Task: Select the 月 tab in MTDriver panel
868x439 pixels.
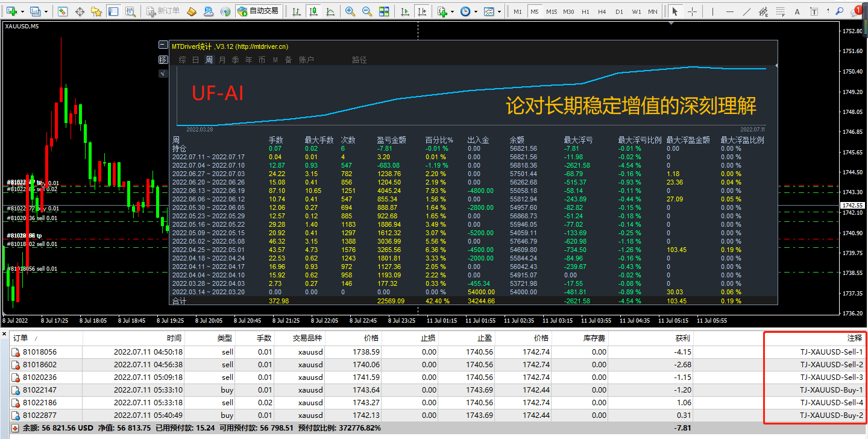Action: pyautogui.click(x=222, y=60)
